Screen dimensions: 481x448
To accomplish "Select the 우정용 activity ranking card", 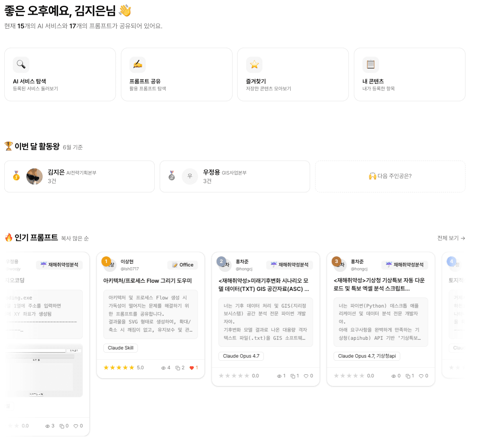I will click(234, 176).
